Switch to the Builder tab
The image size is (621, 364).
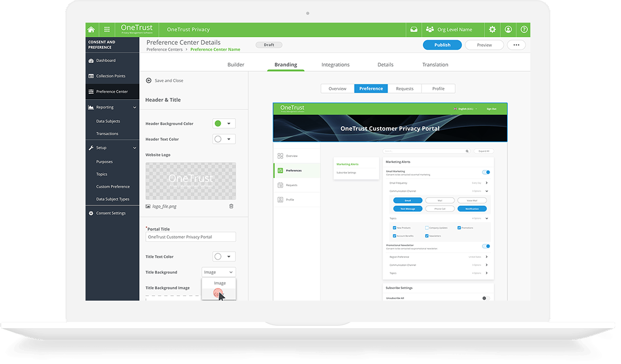tap(236, 65)
